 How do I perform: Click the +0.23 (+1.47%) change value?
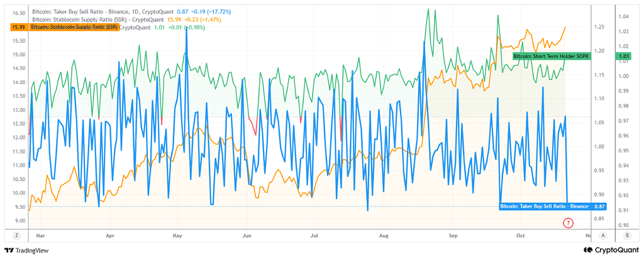204,20
